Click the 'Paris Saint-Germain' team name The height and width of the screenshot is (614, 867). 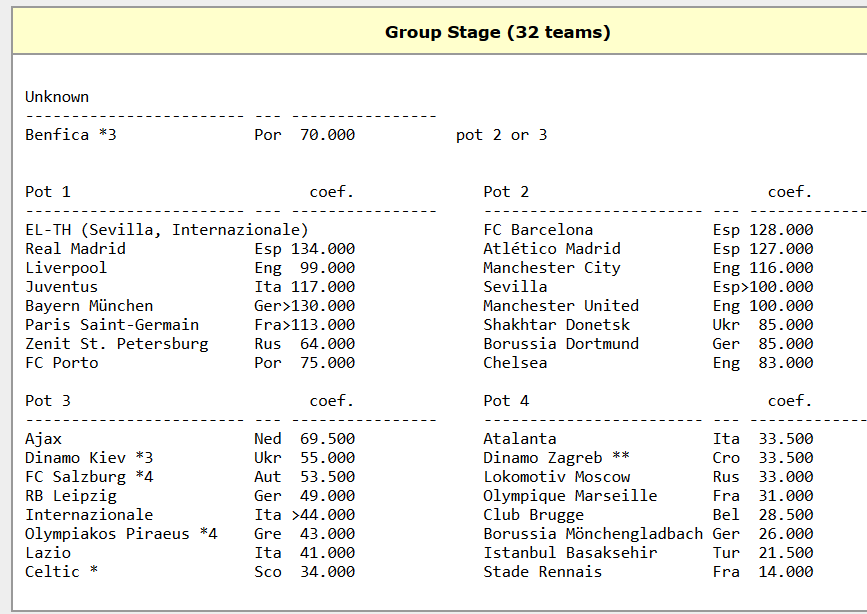click(x=112, y=325)
